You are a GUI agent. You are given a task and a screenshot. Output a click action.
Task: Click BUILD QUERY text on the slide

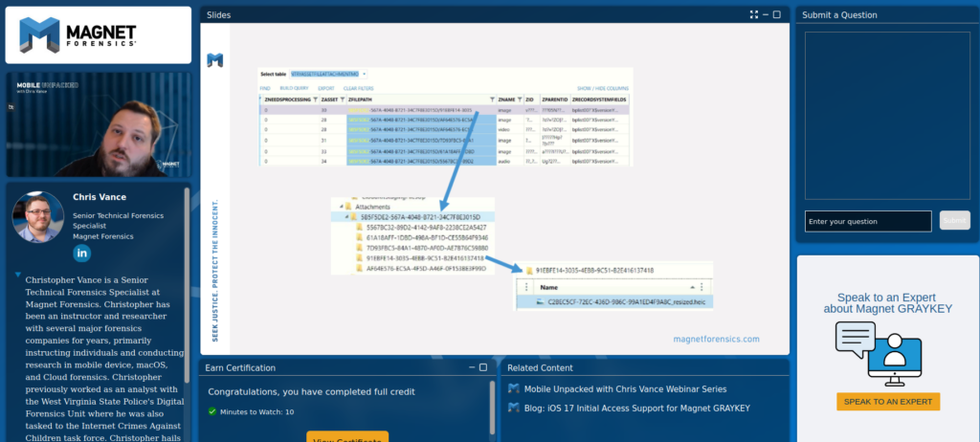click(295, 89)
